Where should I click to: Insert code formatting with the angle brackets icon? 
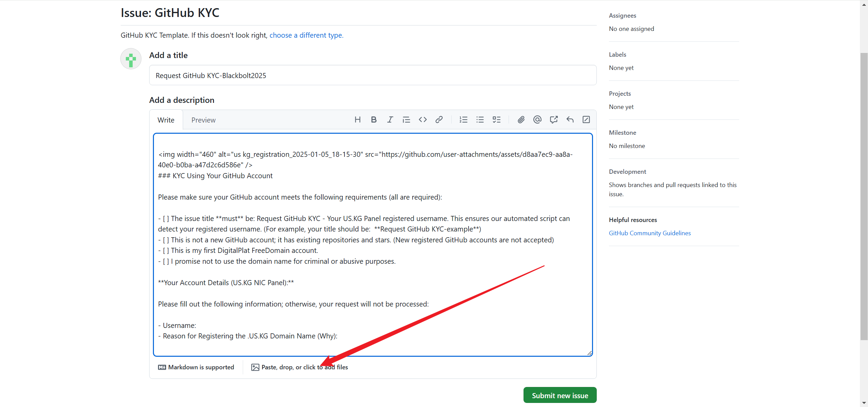(422, 119)
